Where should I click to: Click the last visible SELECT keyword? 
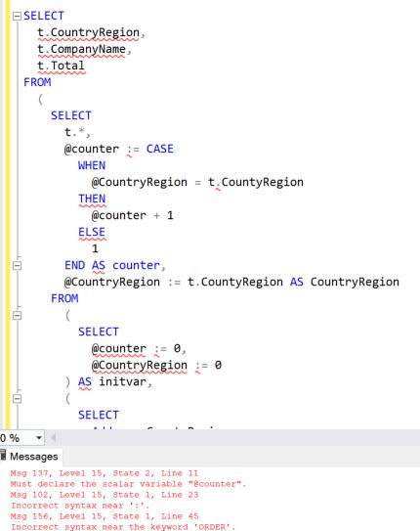[99, 416]
